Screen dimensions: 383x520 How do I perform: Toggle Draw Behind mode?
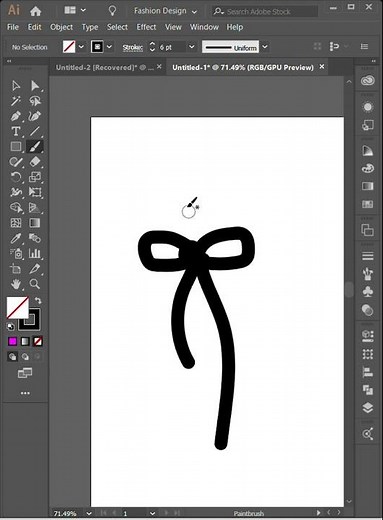tap(25, 357)
